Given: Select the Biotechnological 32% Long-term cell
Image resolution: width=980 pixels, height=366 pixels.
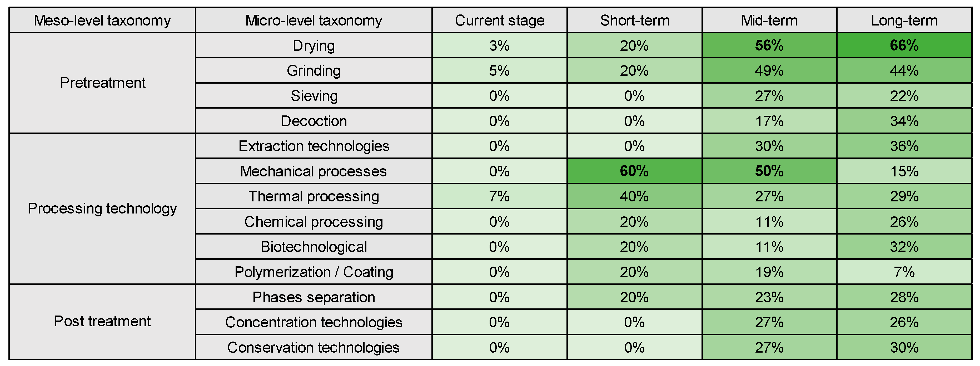Looking at the screenshot, I should coord(904,247).
